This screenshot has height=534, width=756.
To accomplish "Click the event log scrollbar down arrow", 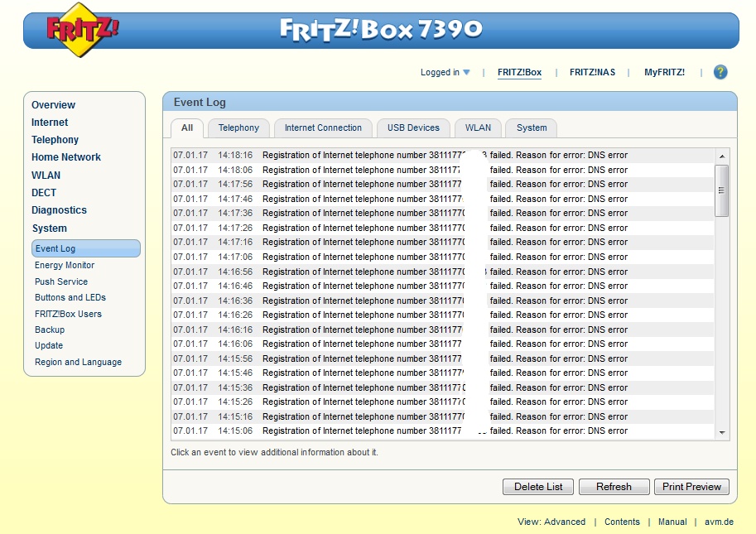I will coord(722,433).
